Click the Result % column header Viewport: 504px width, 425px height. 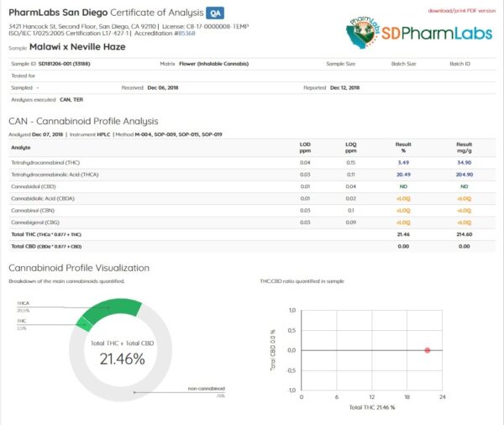click(403, 147)
